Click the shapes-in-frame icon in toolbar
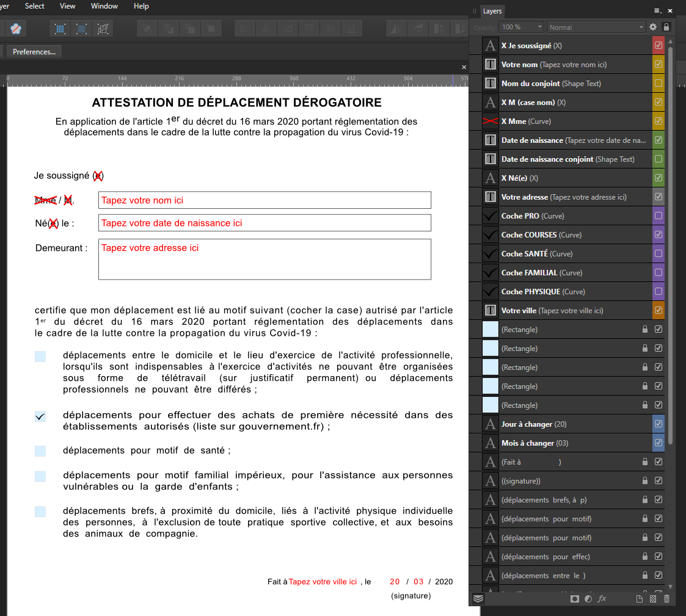 pos(103,29)
